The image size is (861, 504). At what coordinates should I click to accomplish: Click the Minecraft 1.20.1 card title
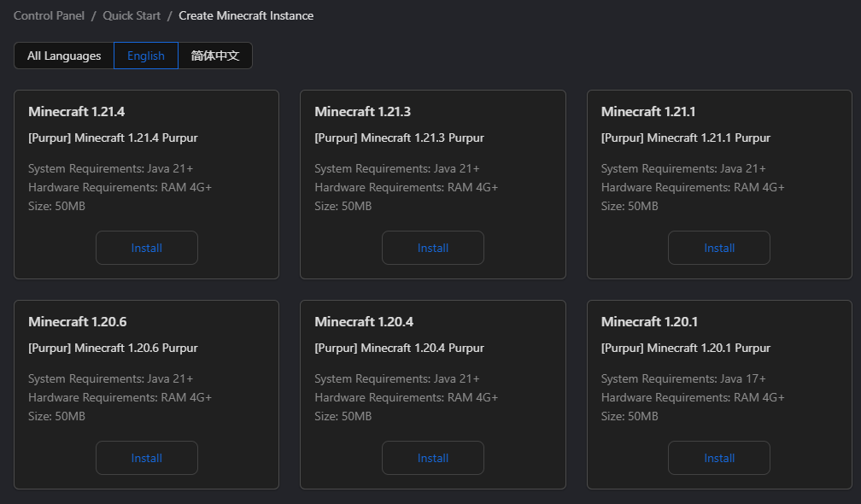click(x=649, y=322)
